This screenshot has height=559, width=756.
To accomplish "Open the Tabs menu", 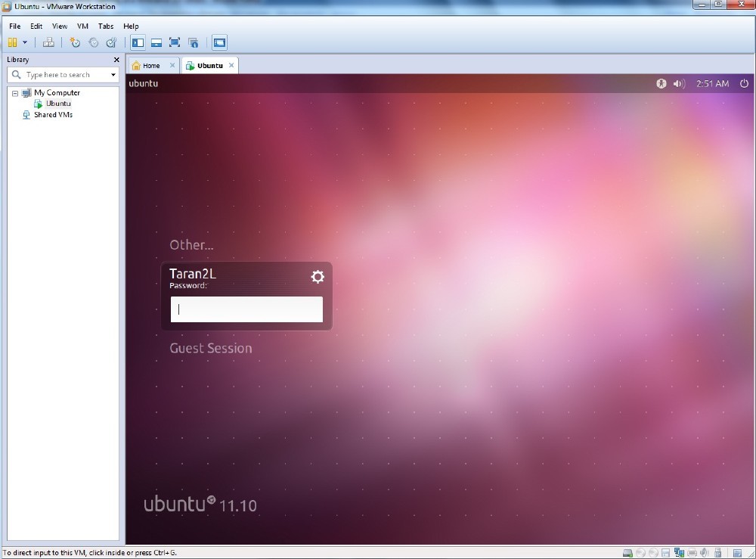I will pyautogui.click(x=106, y=26).
